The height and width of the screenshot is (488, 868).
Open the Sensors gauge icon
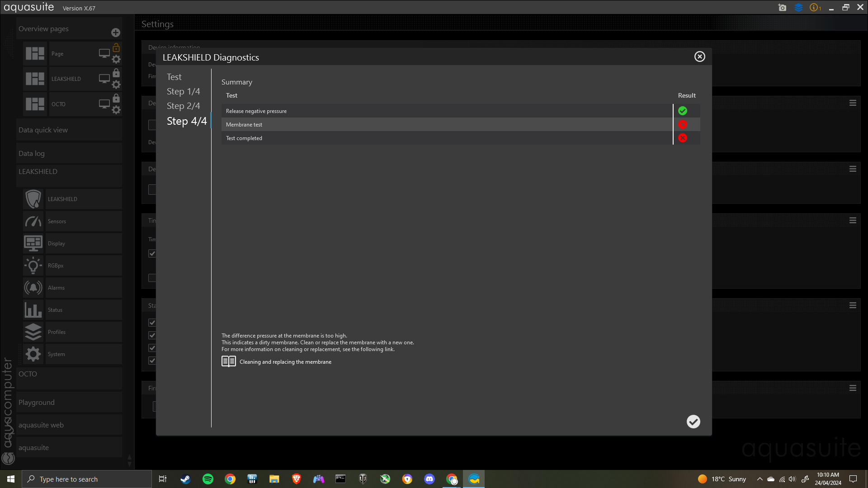click(33, 221)
